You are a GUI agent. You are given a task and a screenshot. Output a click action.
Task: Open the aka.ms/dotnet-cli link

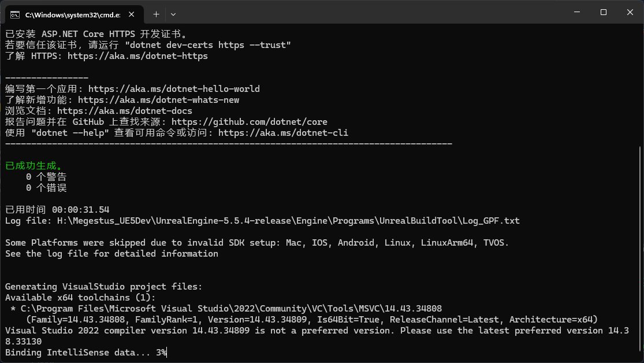click(283, 133)
